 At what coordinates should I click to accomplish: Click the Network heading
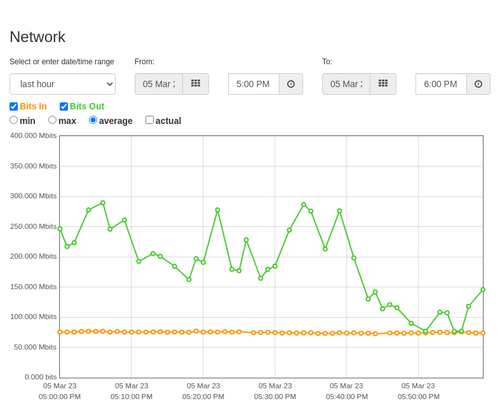click(38, 37)
